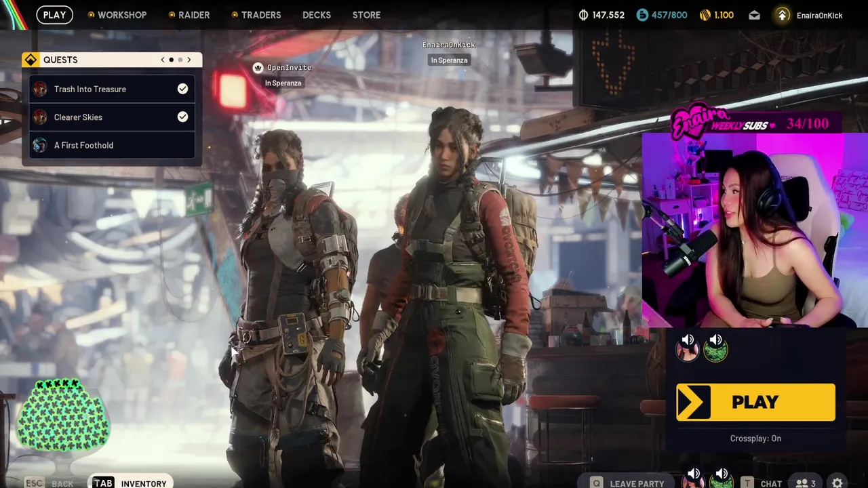Screen dimensions: 868x488
Task: Click the profile emblem next to EnairaOnKick
Action: (x=783, y=15)
